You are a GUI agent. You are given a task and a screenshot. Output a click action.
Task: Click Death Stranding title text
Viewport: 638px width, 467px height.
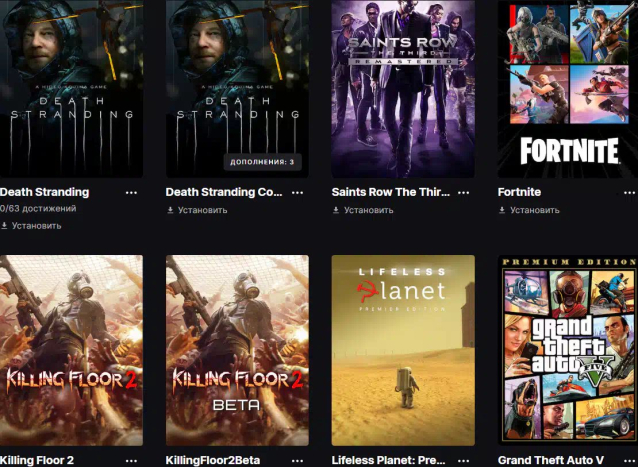point(44,192)
